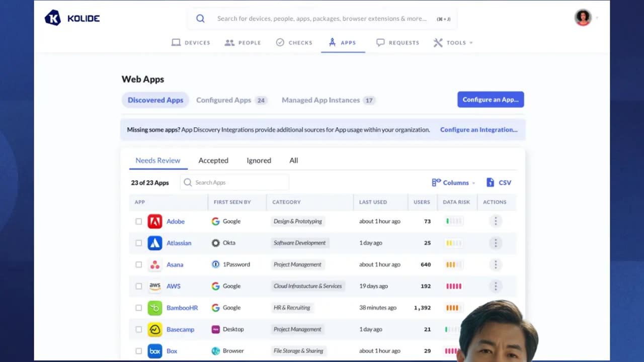Viewport: 644px width, 362px height.
Task: Go to the Requests section
Action: click(397, 43)
